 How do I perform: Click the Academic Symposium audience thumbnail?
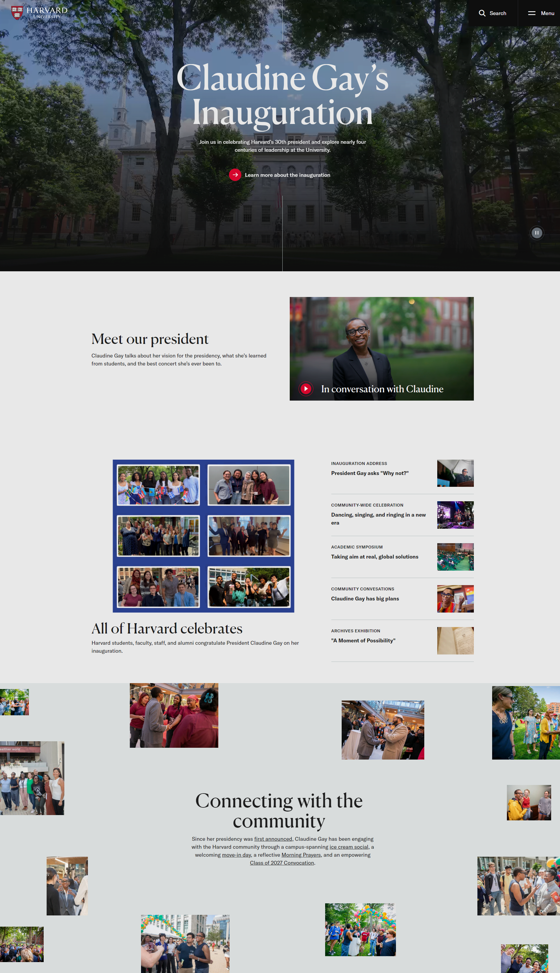[455, 557]
